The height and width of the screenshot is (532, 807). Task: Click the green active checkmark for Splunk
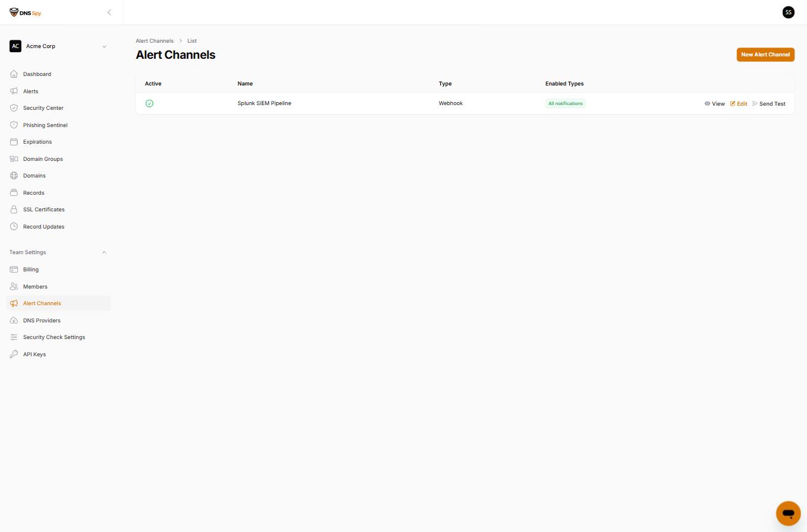tap(149, 103)
